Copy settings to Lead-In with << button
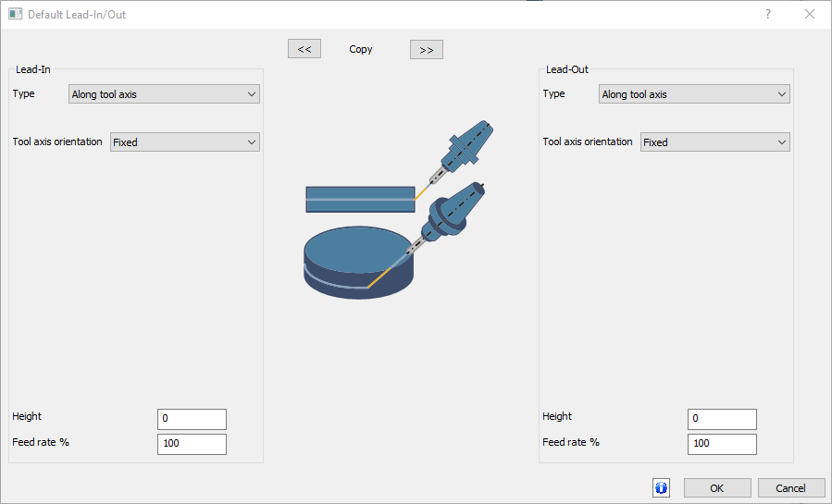The image size is (832, 504). pyautogui.click(x=304, y=49)
